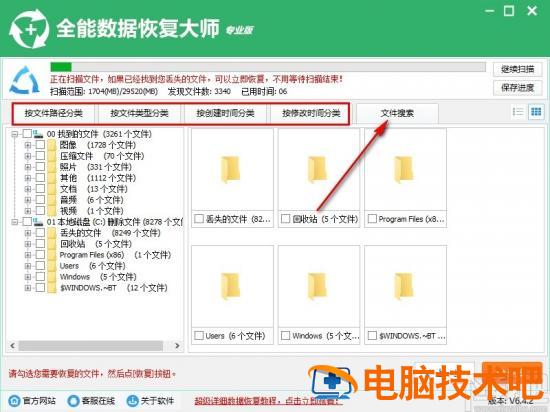The height and width of the screenshot is (412, 550).
Task: Expand the $WINDOWS.~BT tree node
Action: (x=28, y=288)
